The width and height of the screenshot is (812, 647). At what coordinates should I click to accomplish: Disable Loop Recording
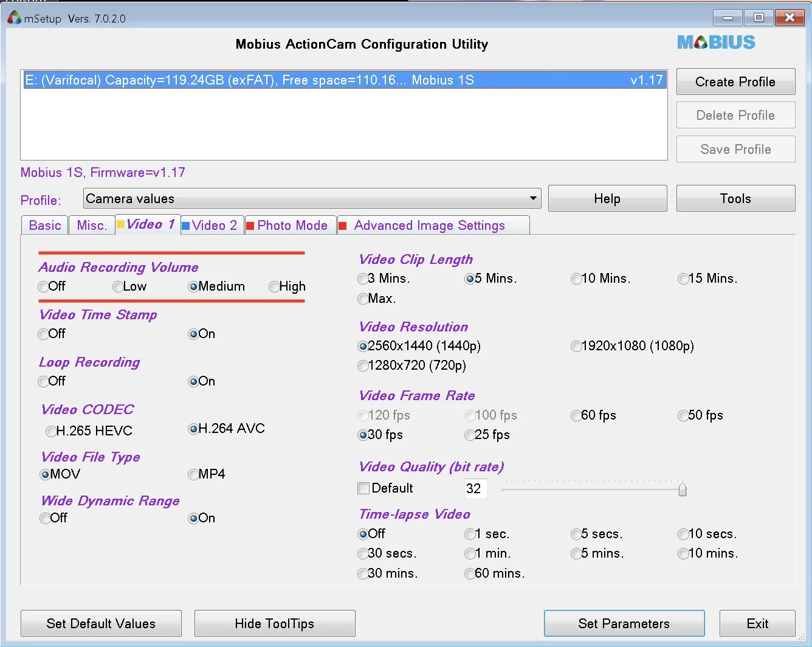tap(43, 381)
